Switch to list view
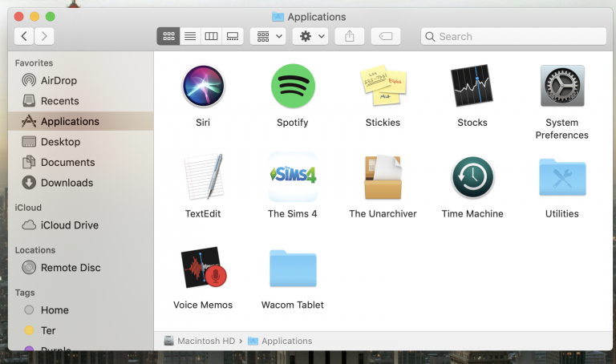616x364 pixels. [190, 37]
